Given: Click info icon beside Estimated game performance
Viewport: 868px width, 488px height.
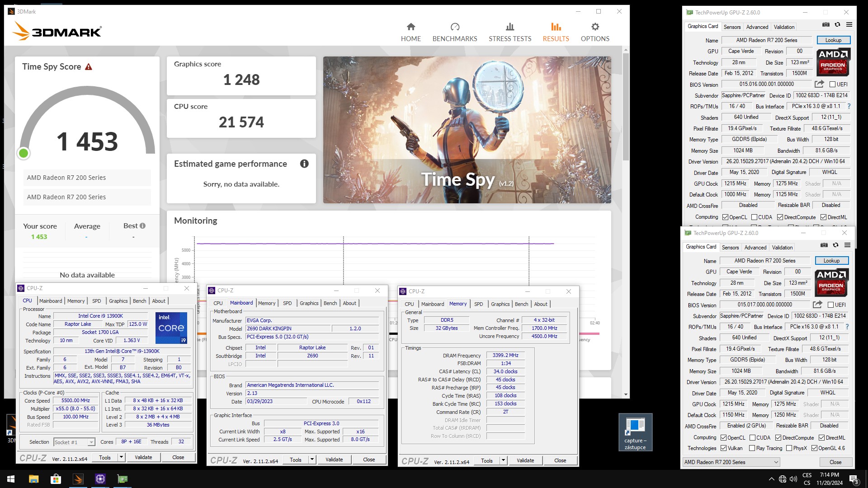Looking at the screenshot, I should (304, 164).
